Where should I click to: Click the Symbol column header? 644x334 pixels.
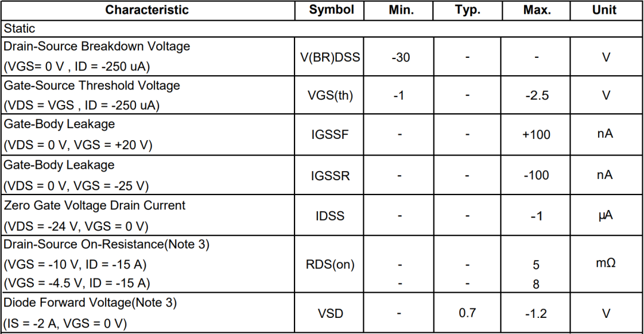(332, 10)
